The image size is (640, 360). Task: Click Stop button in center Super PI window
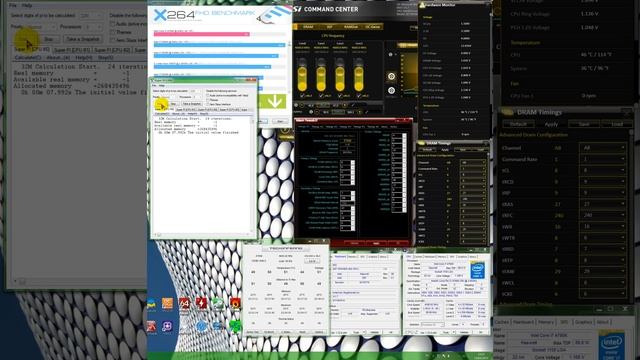coord(174,104)
